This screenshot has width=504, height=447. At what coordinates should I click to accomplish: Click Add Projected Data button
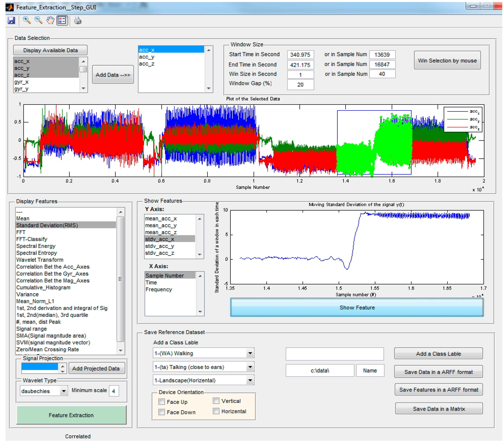(x=97, y=368)
